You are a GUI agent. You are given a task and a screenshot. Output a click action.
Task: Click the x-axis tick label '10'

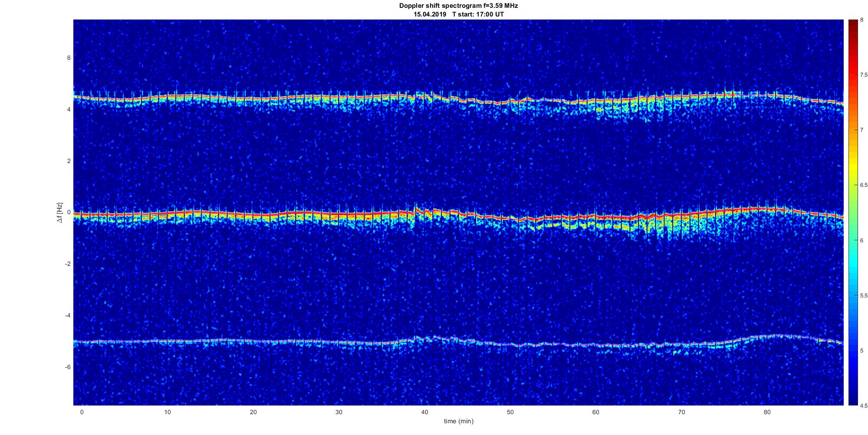168,412
